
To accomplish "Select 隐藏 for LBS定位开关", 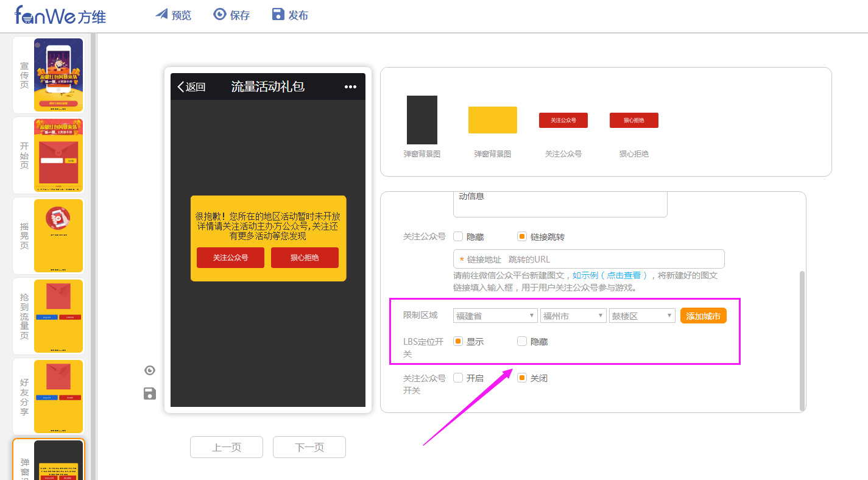I will (522, 342).
